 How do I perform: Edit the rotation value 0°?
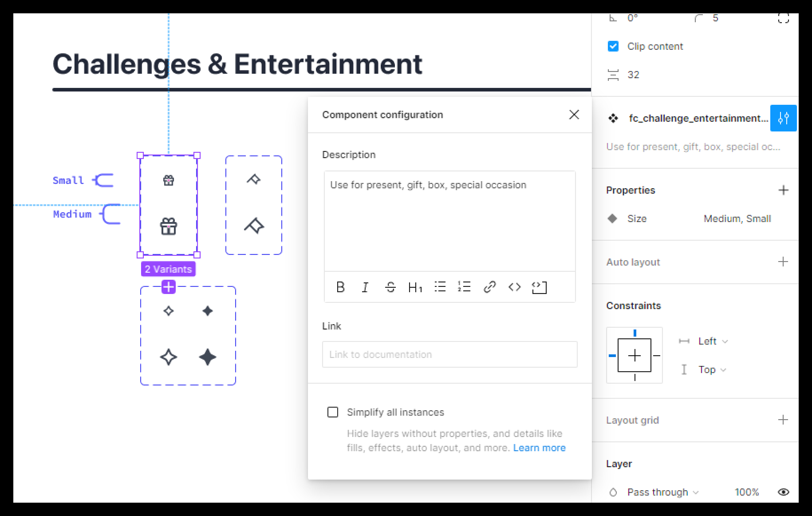click(x=633, y=18)
